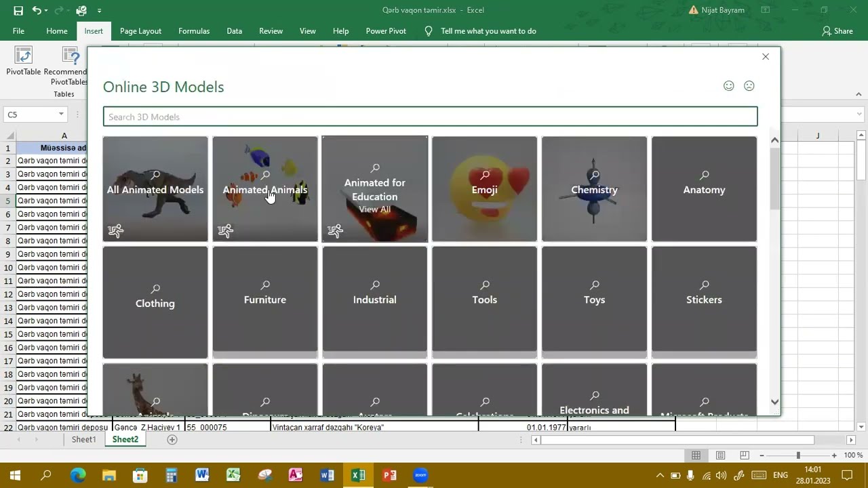Image resolution: width=868 pixels, height=488 pixels.
Task: Open the Electronics and gadgets tile
Action: click(594, 390)
